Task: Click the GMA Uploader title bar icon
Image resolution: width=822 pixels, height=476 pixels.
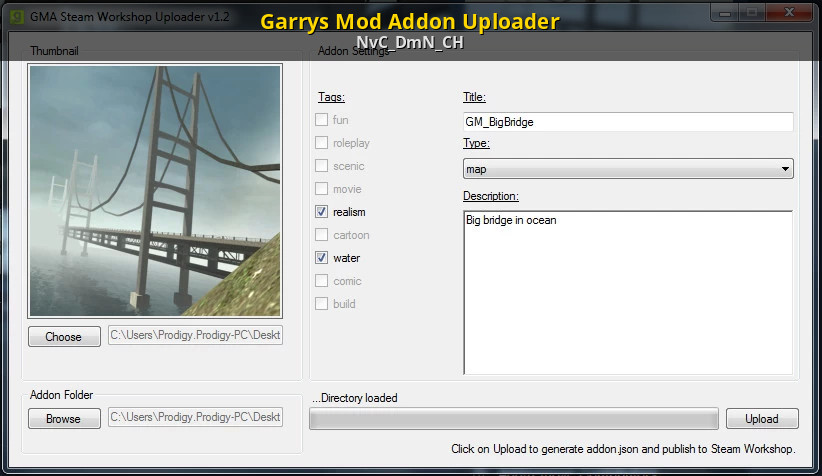Action: pyautogui.click(x=16, y=16)
